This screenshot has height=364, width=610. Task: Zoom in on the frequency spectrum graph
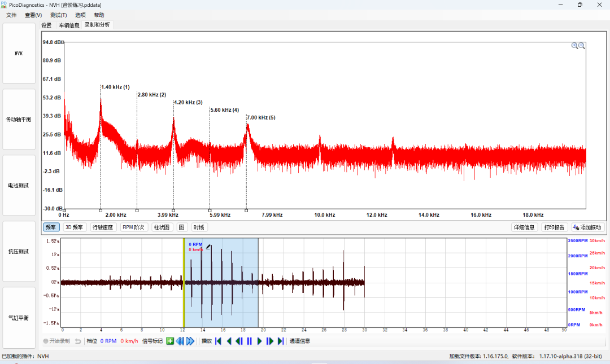(x=574, y=46)
